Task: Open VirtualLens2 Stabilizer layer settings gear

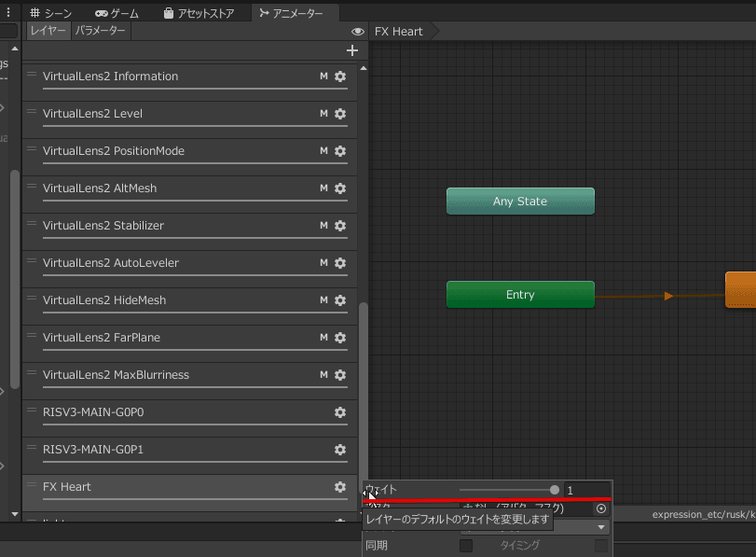Action: tap(340, 226)
